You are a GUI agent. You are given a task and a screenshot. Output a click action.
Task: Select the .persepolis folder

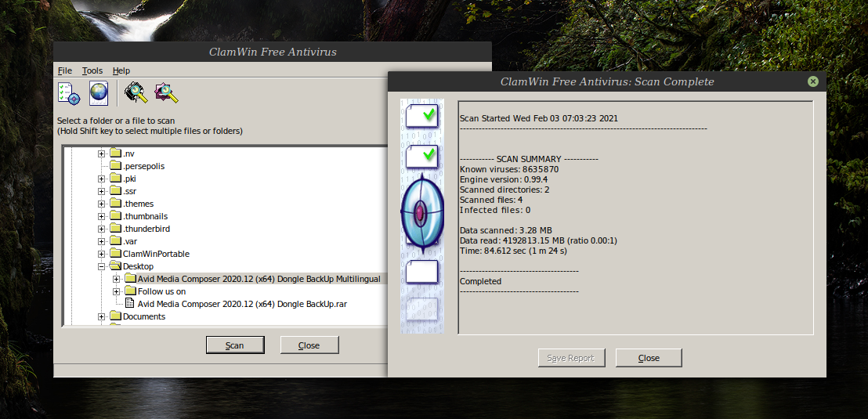tap(143, 166)
